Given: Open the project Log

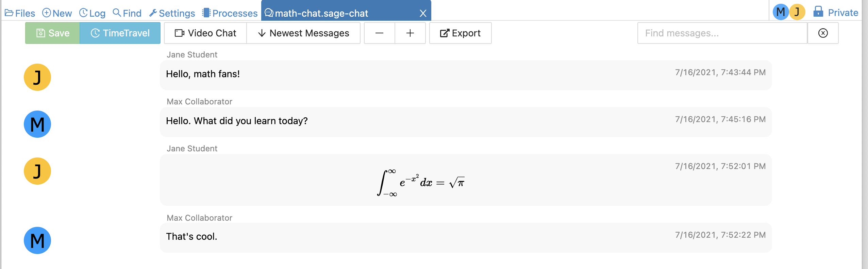Looking at the screenshot, I should point(93,13).
